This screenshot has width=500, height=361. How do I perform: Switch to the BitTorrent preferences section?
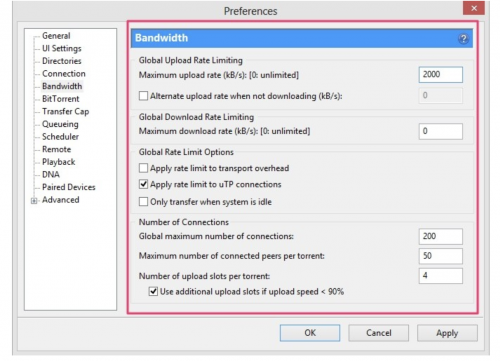click(61, 99)
